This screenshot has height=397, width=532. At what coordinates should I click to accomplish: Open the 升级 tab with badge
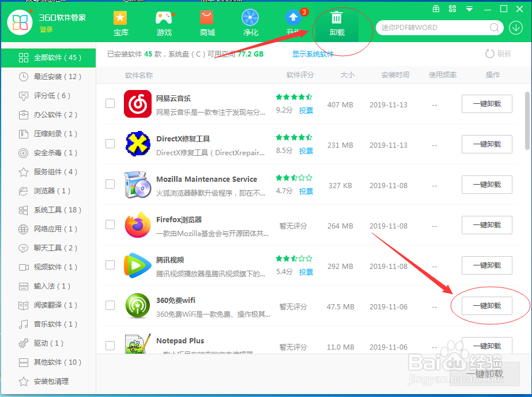click(x=294, y=24)
